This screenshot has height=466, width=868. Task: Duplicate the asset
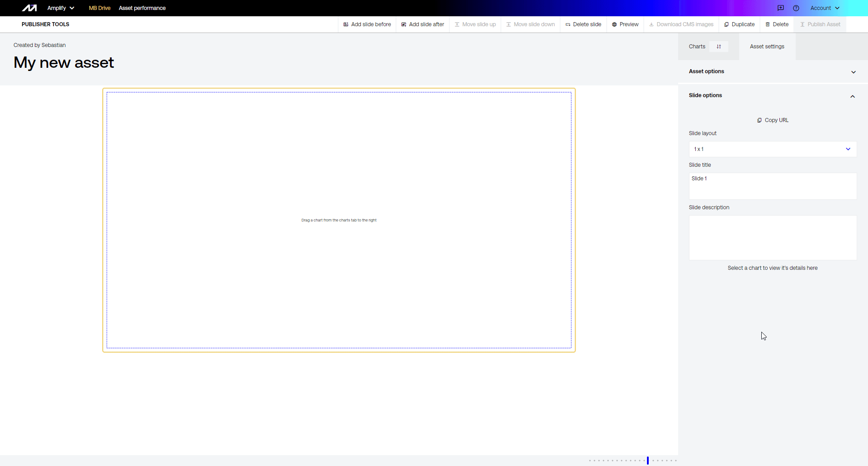[x=740, y=24]
